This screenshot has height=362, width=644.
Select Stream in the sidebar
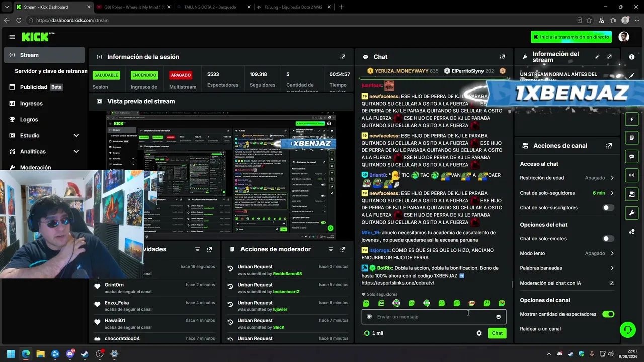tap(44, 55)
